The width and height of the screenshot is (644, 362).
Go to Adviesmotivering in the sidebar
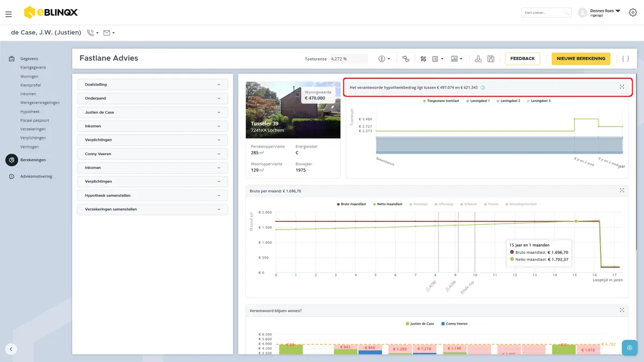coord(36,176)
